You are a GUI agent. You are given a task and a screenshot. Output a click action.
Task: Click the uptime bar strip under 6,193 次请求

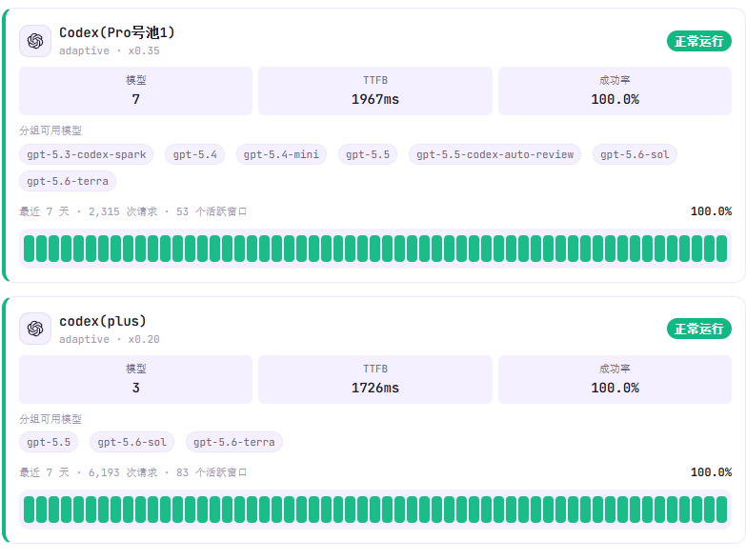pyautogui.click(x=375, y=510)
